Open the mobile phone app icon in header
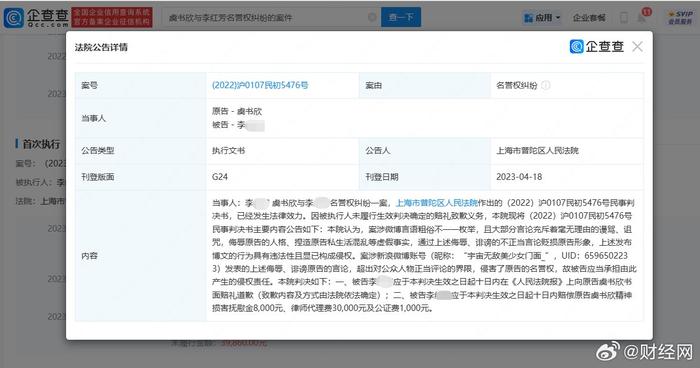700x368 pixels. [x=624, y=18]
